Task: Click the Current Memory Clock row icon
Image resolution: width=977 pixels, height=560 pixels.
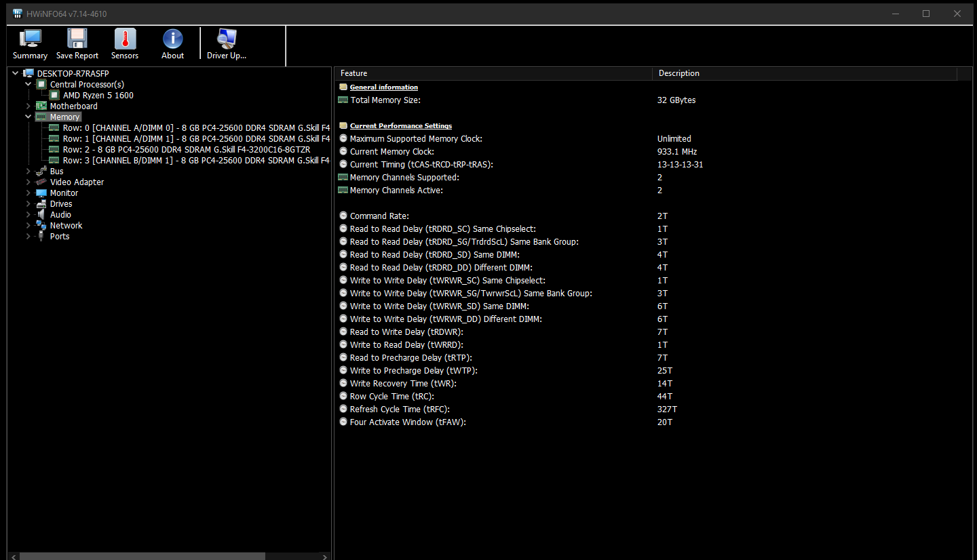Action: (343, 151)
